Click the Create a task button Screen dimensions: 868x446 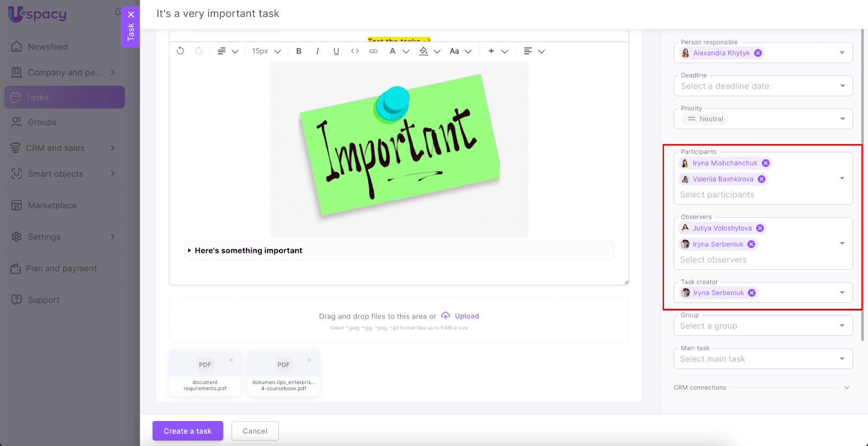click(x=188, y=431)
